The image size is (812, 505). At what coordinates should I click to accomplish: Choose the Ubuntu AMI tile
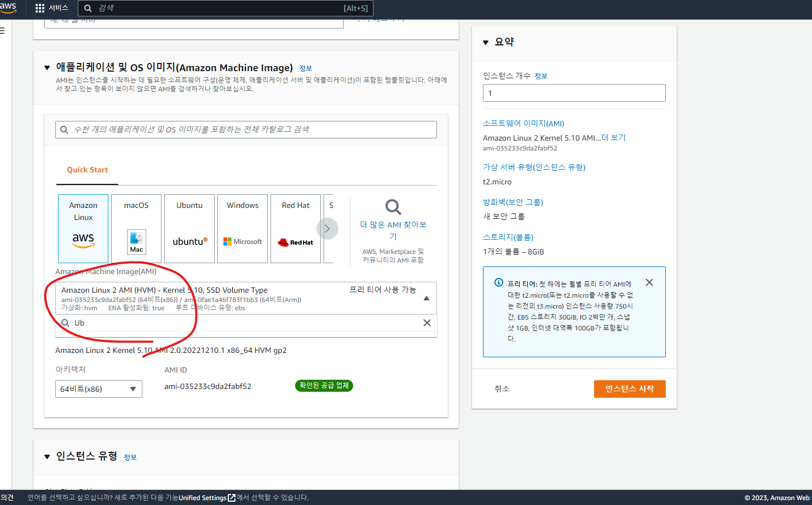[189, 229]
